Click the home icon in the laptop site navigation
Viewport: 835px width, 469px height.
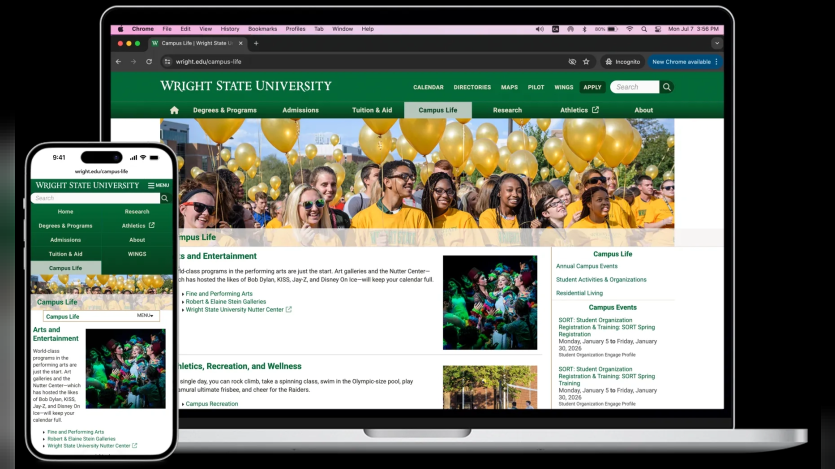point(174,110)
